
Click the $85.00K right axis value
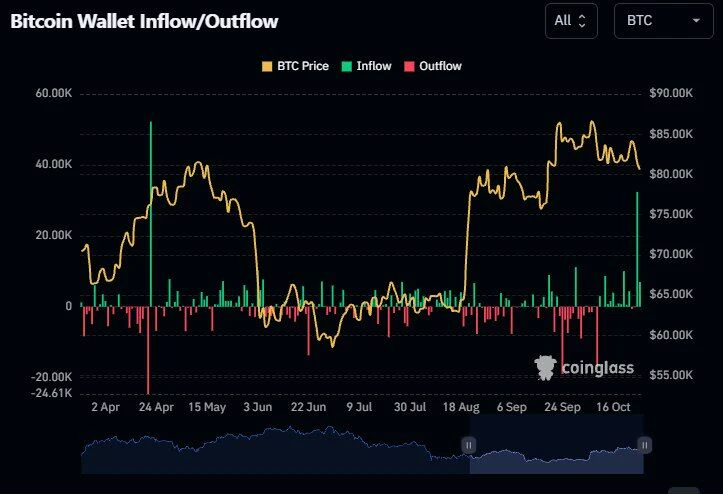[x=671, y=134]
